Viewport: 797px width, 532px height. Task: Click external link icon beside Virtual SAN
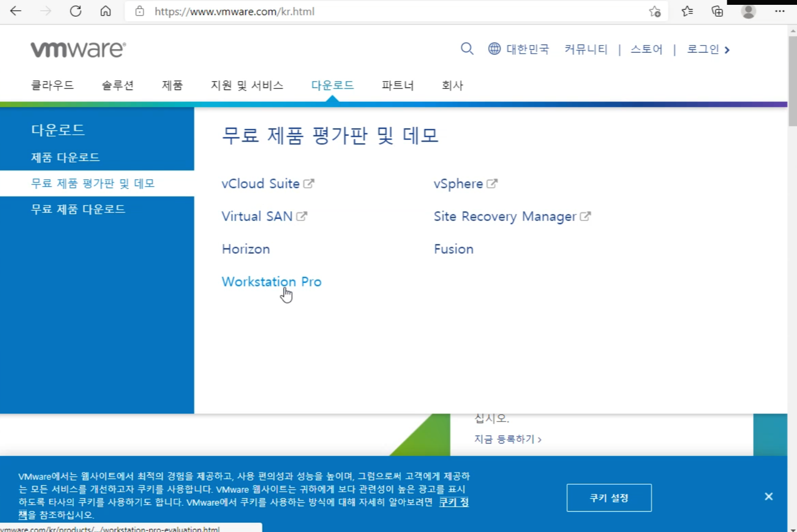(302, 216)
